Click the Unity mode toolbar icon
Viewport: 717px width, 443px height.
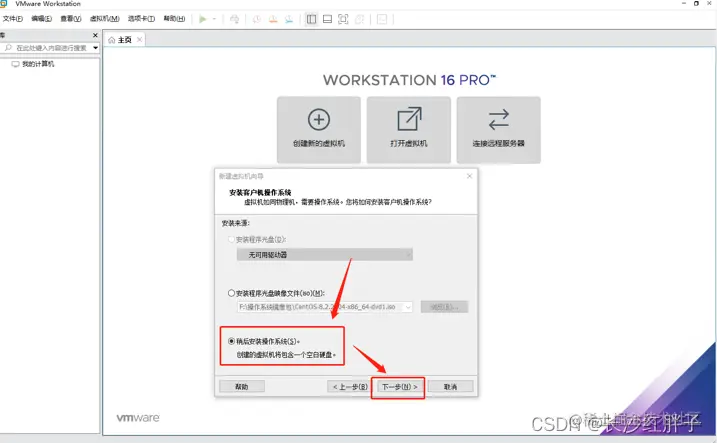pyautogui.click(x=360, y=19)
